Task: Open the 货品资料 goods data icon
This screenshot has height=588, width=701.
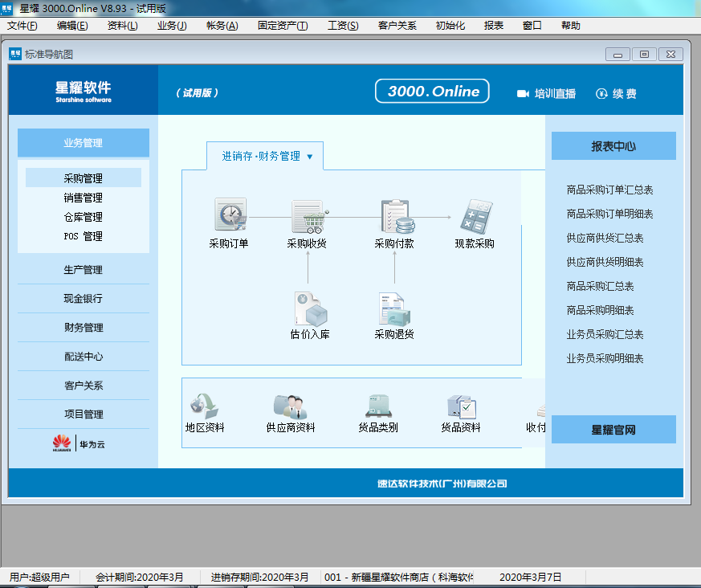Action: [462, 406]
